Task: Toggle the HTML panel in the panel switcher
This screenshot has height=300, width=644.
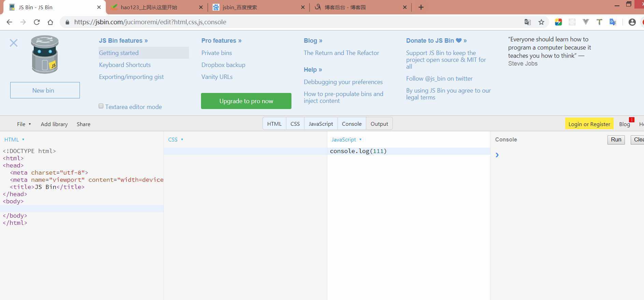Action: click(x=274, y=124)
